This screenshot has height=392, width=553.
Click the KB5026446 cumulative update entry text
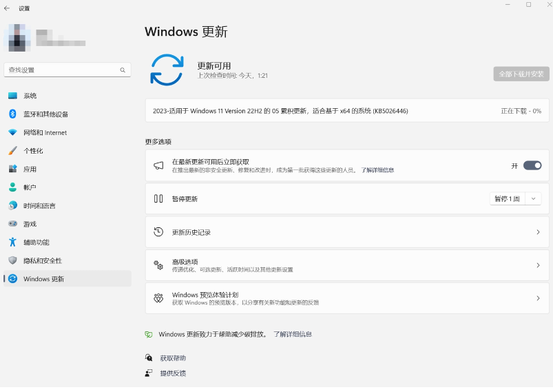pyautogui.click(x=280, y=111)
